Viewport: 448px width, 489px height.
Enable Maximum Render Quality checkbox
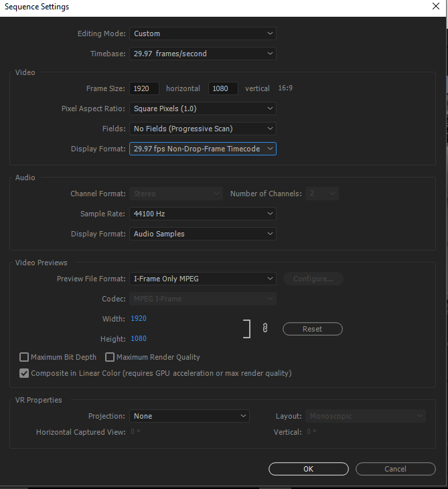tap(110, 357)
